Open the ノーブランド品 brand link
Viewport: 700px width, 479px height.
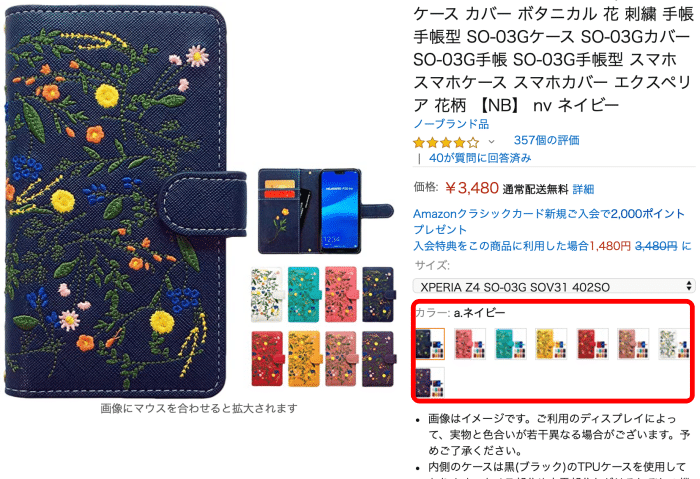(451, 124)
